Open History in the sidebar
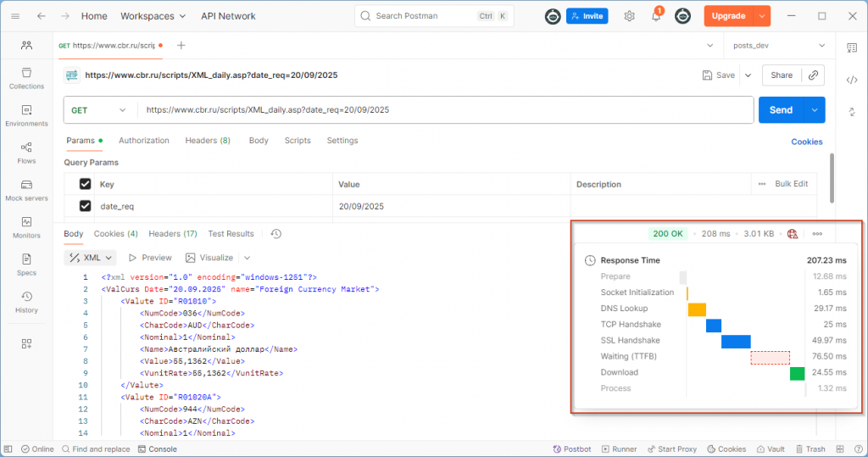The width and height of the screenshot is (868, 457). pos(26,302)
